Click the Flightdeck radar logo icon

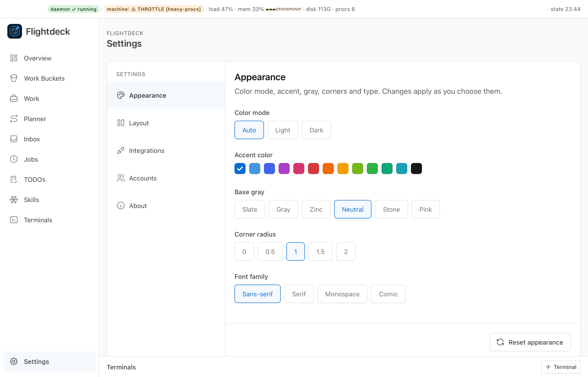pyautogui.click(x=15, y=31)
